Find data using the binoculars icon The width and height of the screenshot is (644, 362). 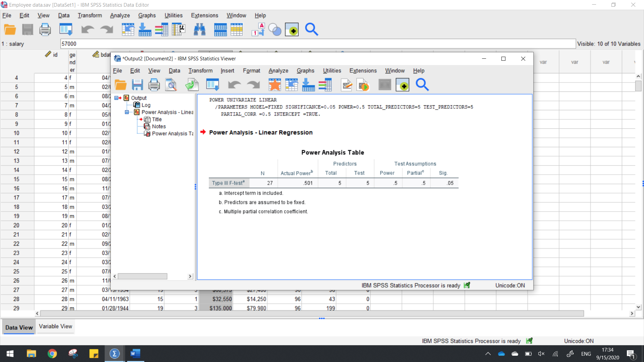[x=200, y=29]
